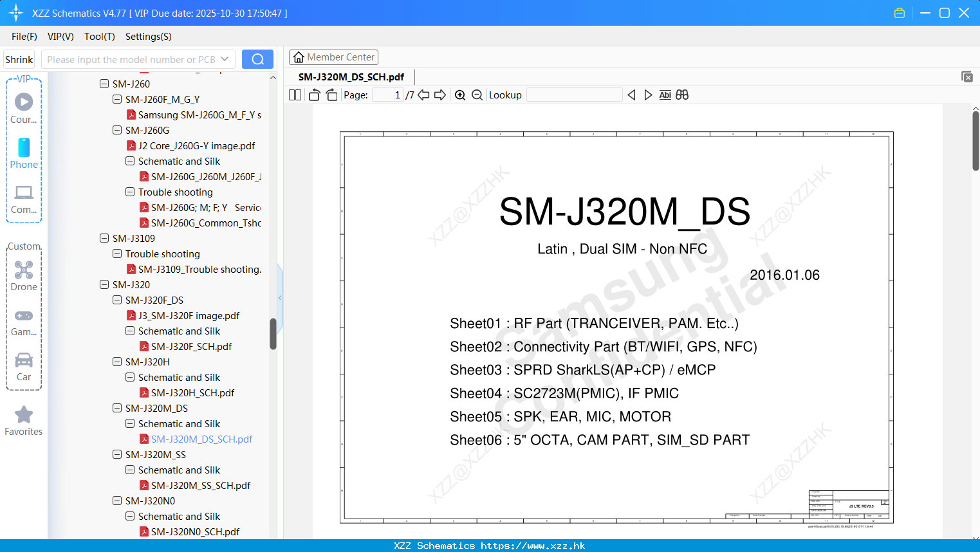Click the Page number field

tap(388, 95)
